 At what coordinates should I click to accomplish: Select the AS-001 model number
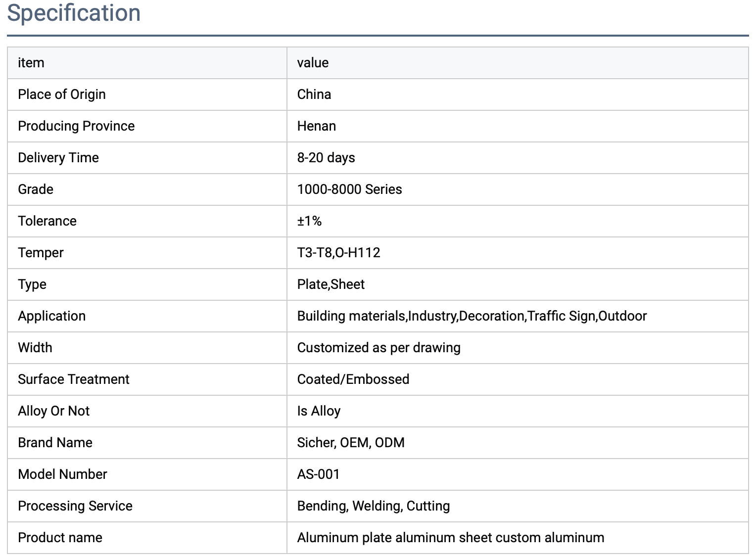click(x=318, y=474)
